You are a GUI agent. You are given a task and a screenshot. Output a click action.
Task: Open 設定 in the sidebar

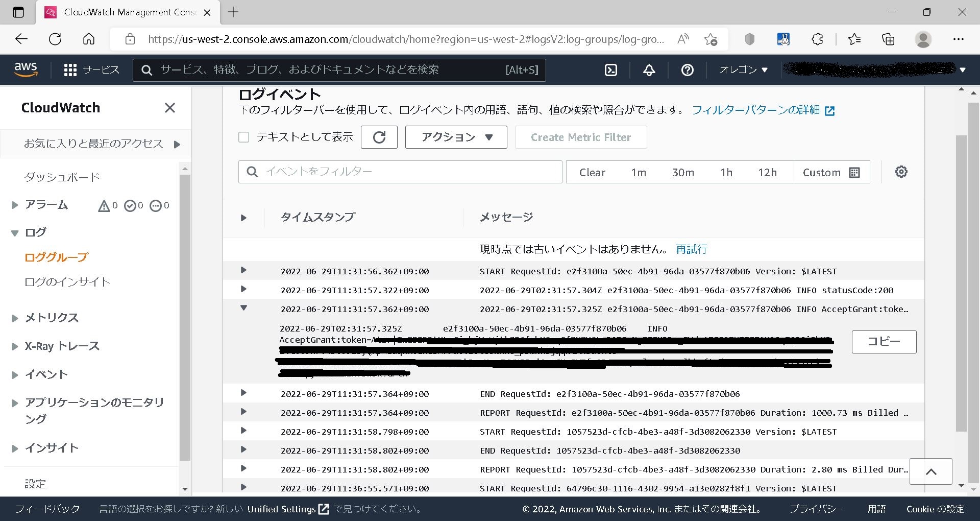35,483
